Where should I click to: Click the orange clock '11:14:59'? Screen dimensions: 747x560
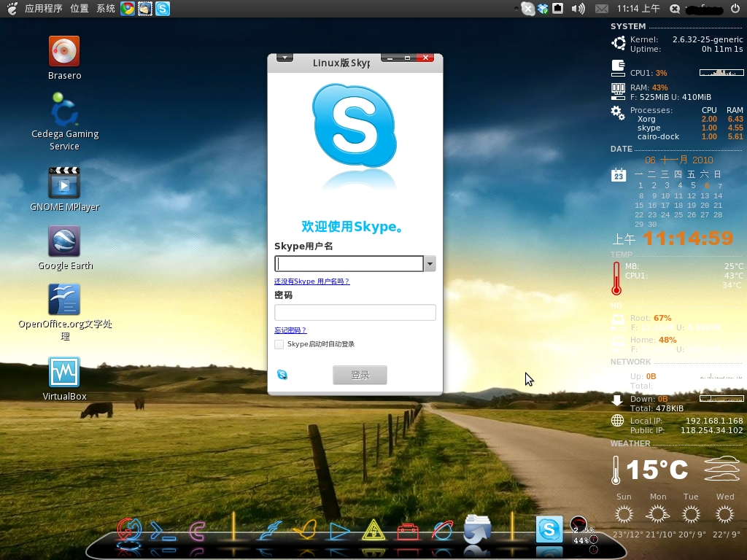[689, 238]
